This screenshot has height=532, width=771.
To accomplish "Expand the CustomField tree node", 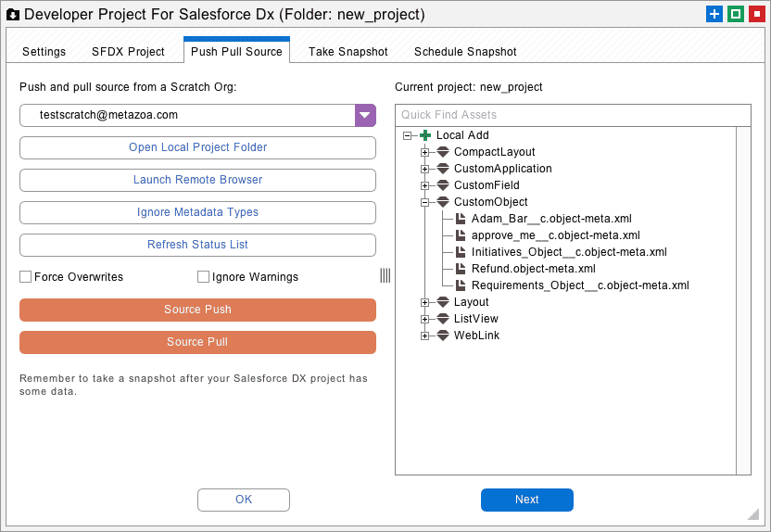I will click(425, 185).
